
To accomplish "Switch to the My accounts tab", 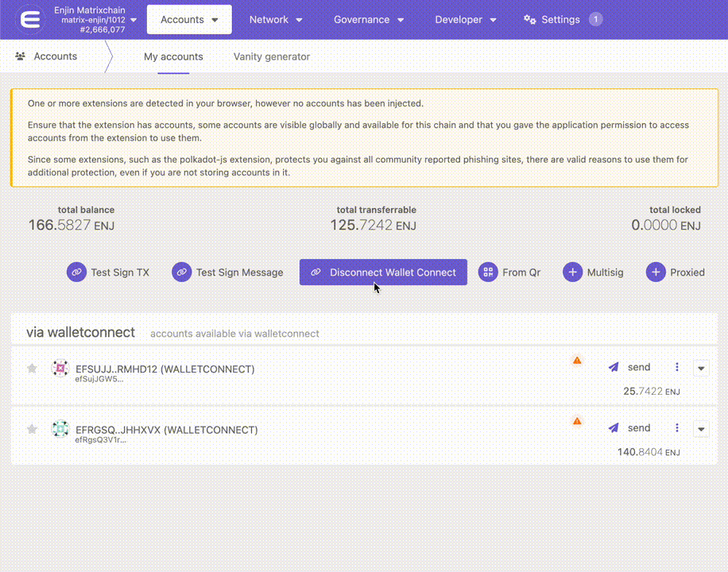I will 173,56.
